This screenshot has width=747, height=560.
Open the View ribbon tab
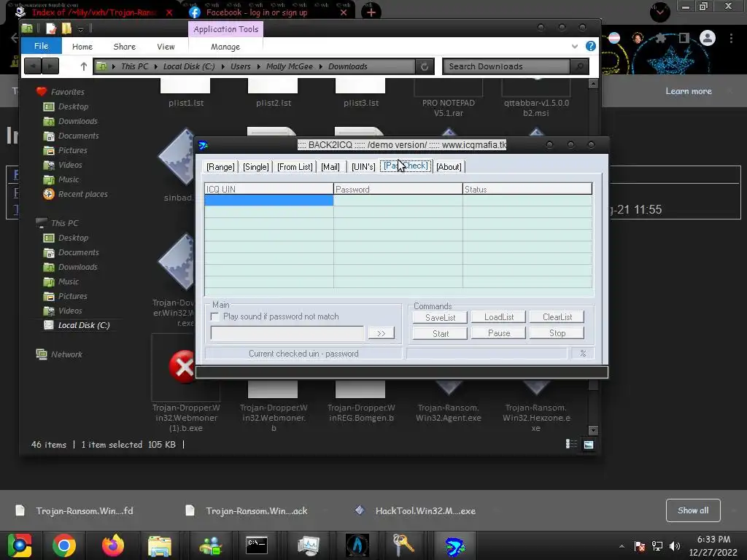[166, 47]
